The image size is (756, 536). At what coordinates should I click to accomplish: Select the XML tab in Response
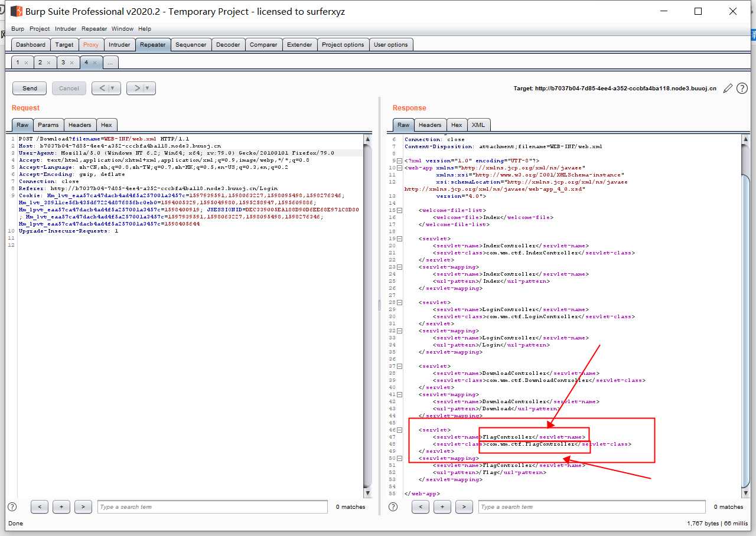478,125
